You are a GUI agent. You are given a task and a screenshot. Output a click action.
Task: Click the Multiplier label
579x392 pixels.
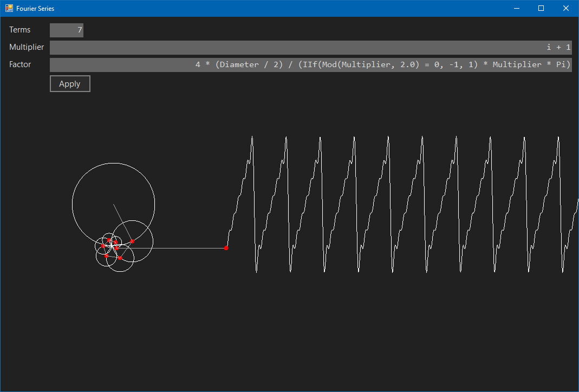(x=26, y=47)
